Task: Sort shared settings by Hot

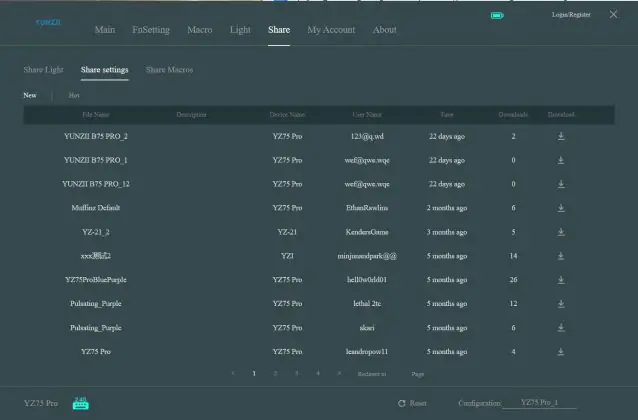Action: click(74, 95)
